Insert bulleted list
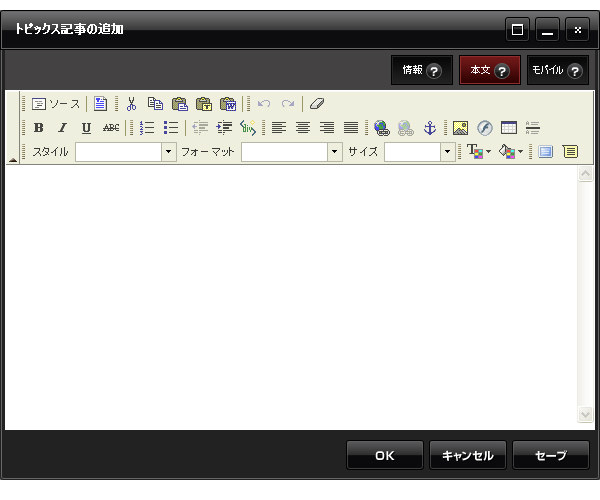This screenshot has height=500, width=600. click(171, 128)
